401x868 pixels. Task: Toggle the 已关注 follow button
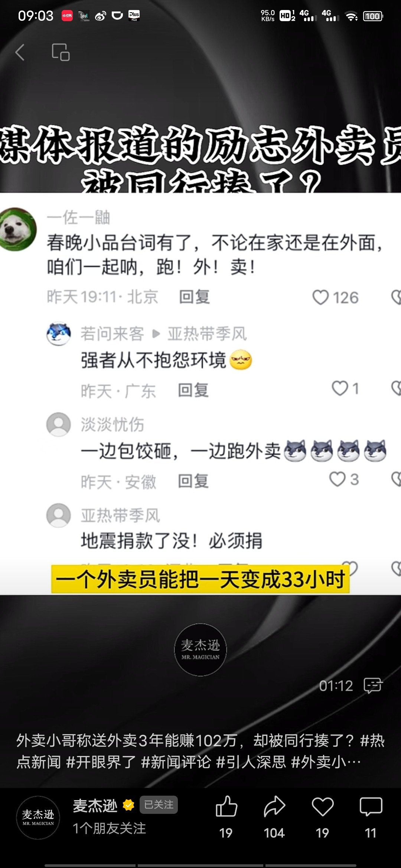click(159, 805)
